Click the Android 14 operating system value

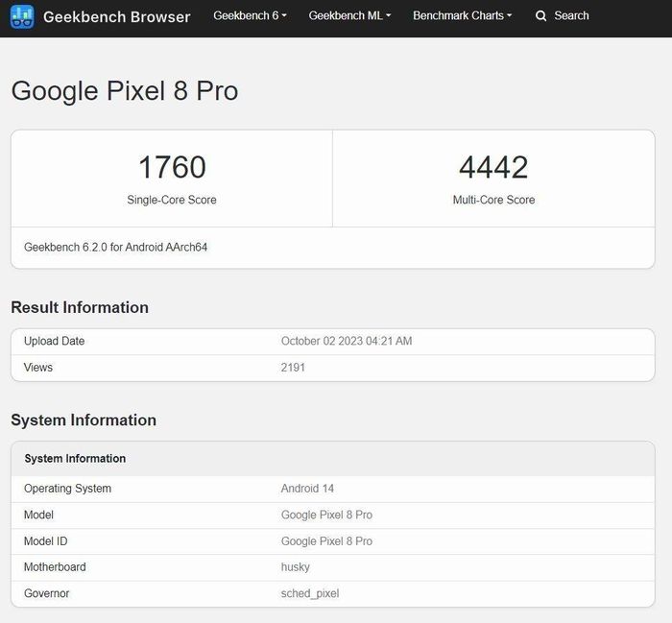307,489
